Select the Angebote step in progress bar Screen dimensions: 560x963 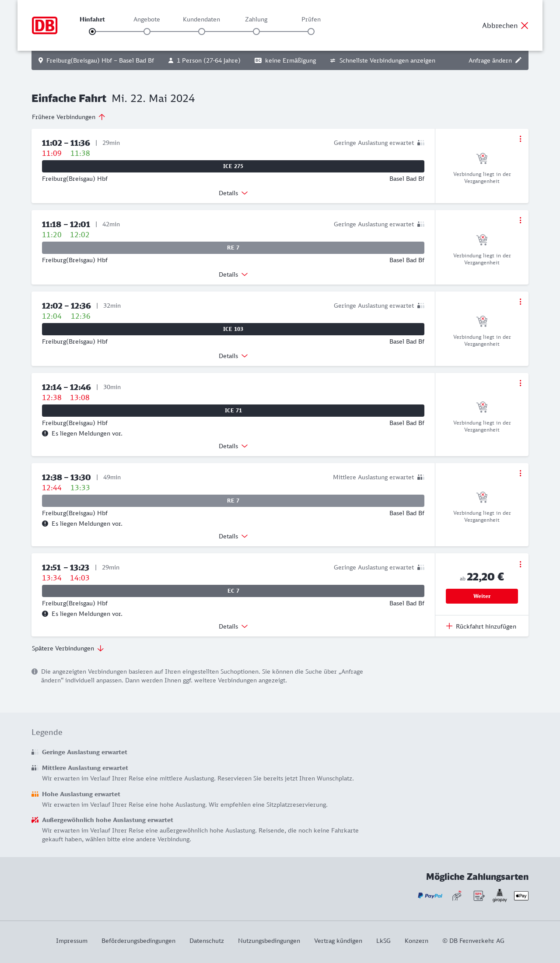147,31
